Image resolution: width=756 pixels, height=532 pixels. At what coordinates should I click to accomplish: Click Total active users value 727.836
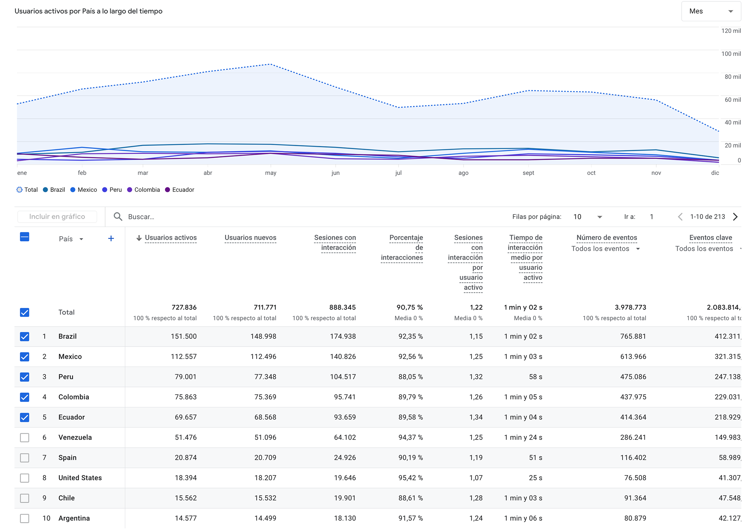[184, 307]
